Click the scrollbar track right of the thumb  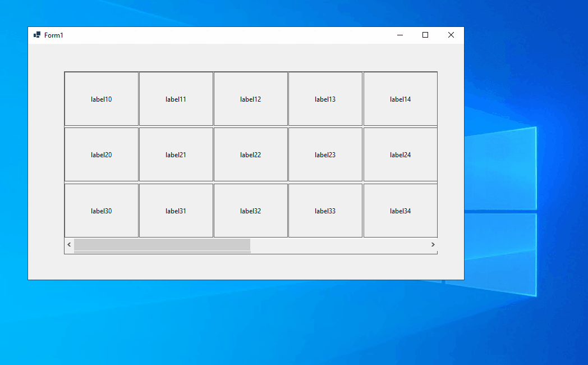[x=339, y=245]
